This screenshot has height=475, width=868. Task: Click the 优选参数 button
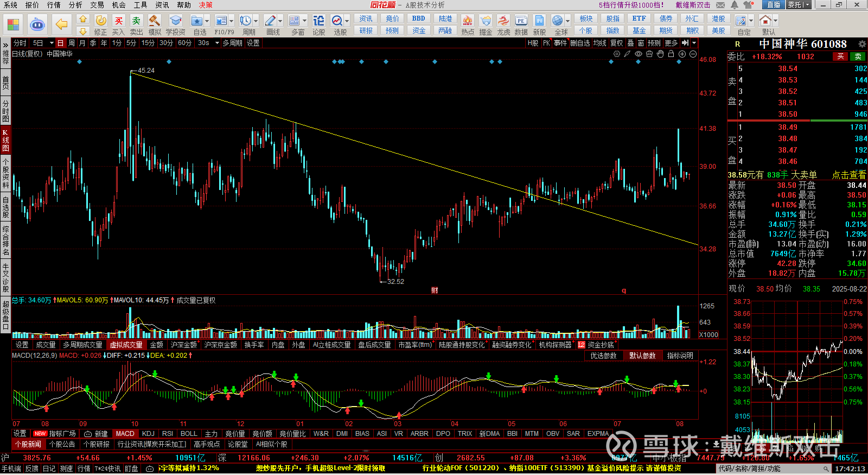[603, 356]
